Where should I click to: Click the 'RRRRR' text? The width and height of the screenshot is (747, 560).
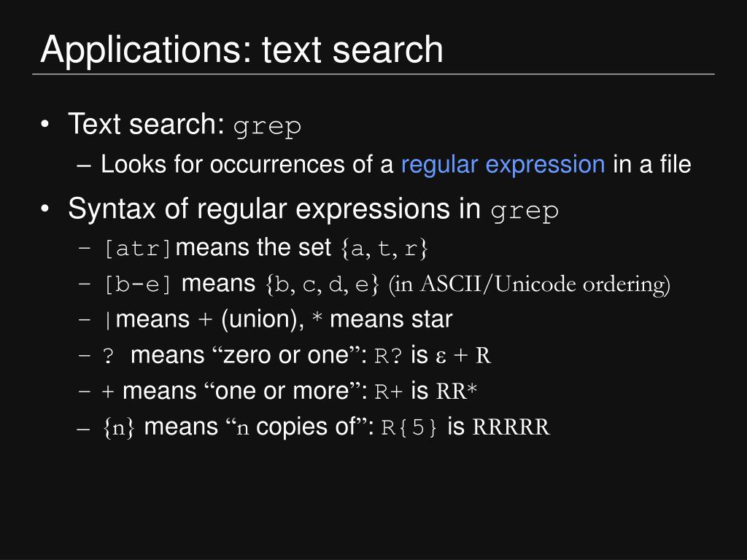[x=511, y=427]
